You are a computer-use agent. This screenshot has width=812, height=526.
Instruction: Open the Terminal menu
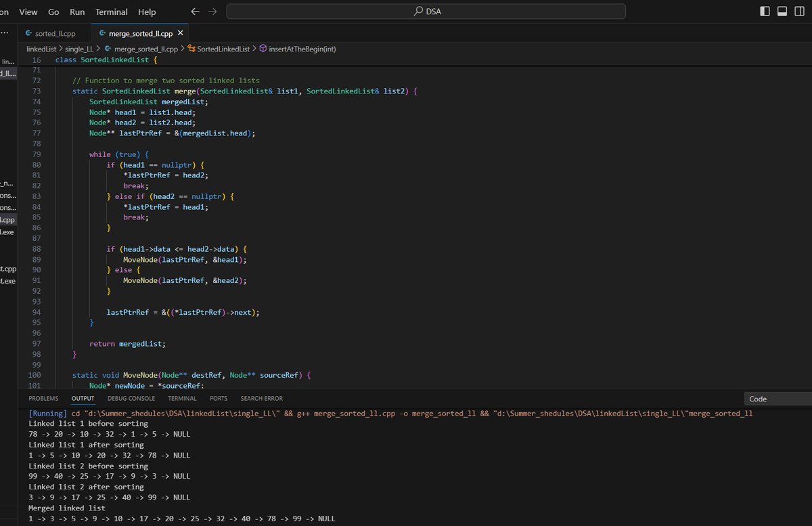[x=112, y=12]
